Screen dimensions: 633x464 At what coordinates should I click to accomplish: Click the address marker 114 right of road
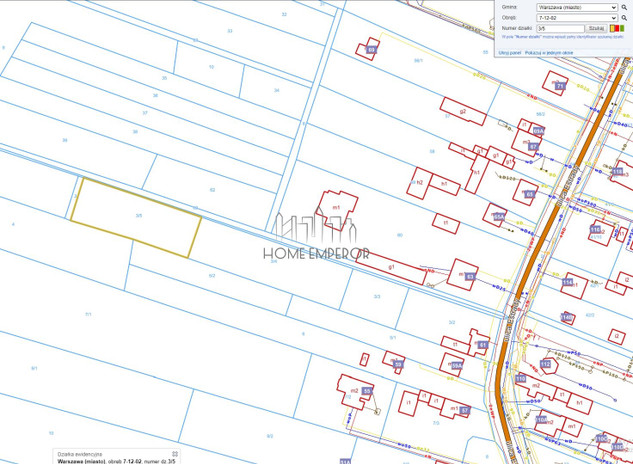[x=567, y=283]
